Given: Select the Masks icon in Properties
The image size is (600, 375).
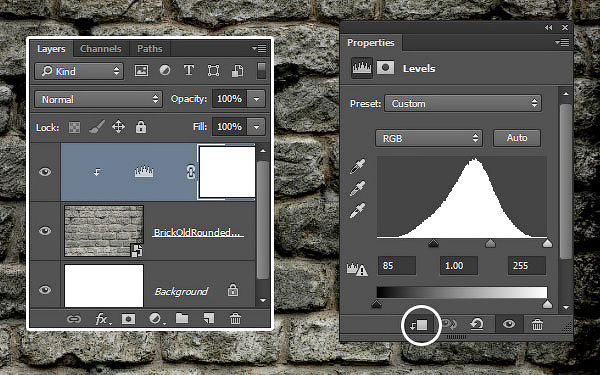Looking at the screenshot, I should (385, 68).
